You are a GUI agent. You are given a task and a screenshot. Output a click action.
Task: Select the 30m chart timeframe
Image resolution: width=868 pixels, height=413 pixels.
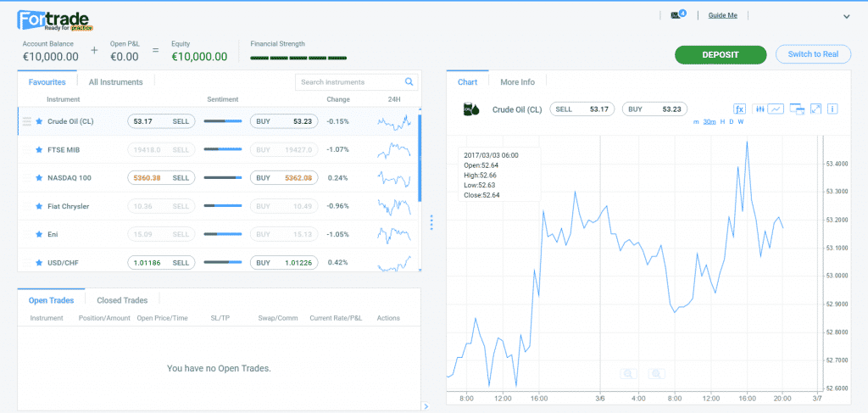pos(709,122)
